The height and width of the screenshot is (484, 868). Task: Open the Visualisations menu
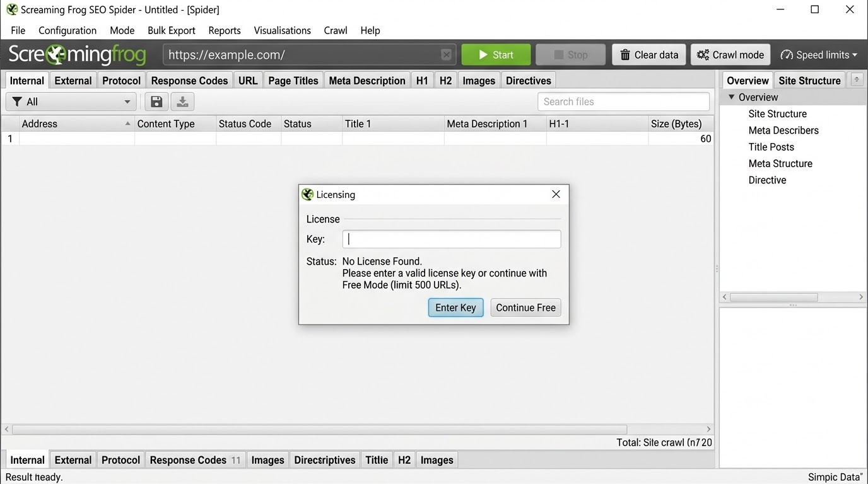[282, 30]
